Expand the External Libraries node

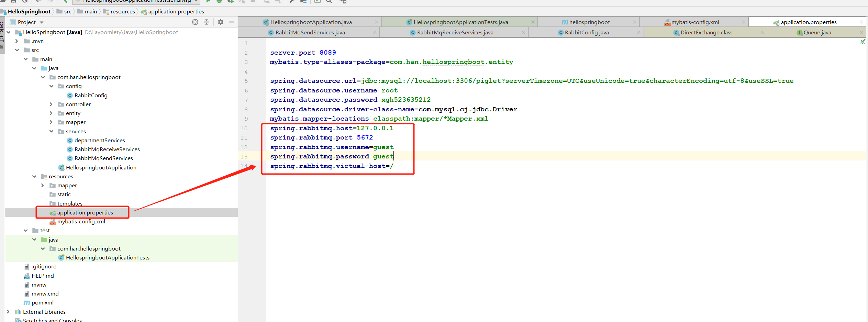point(8,312)
